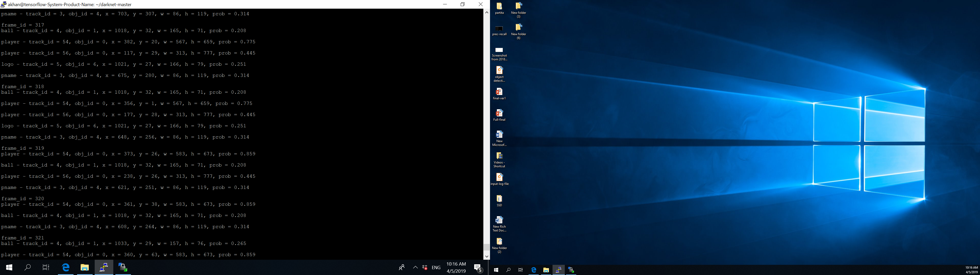980x275 pixels.
Task: Open Action Center showing 5 notifications
Action: coord(479,267)
